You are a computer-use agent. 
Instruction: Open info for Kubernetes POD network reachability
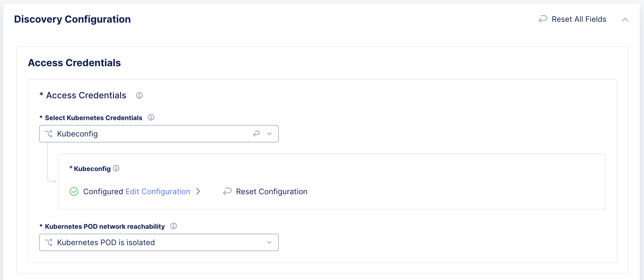pyautogui.click(x=174, y=226)
